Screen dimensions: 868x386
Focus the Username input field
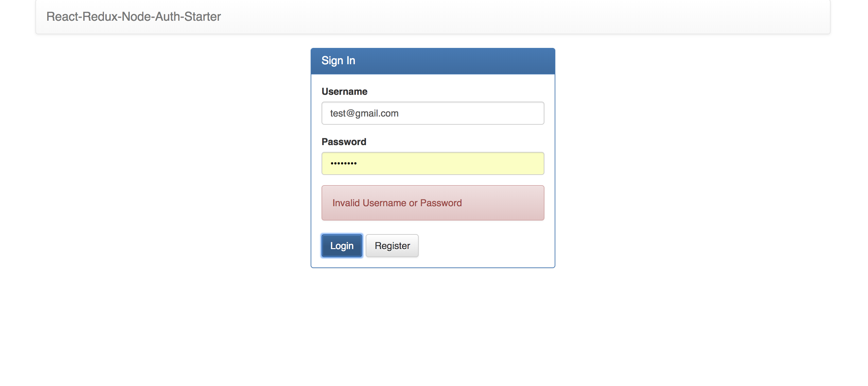click(432, 113)
